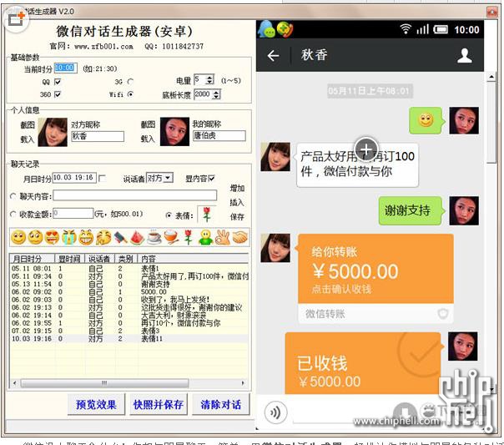Viewport: 504px width, 445px height.
Task: Click the 增加 button
Action: (237, 189)
